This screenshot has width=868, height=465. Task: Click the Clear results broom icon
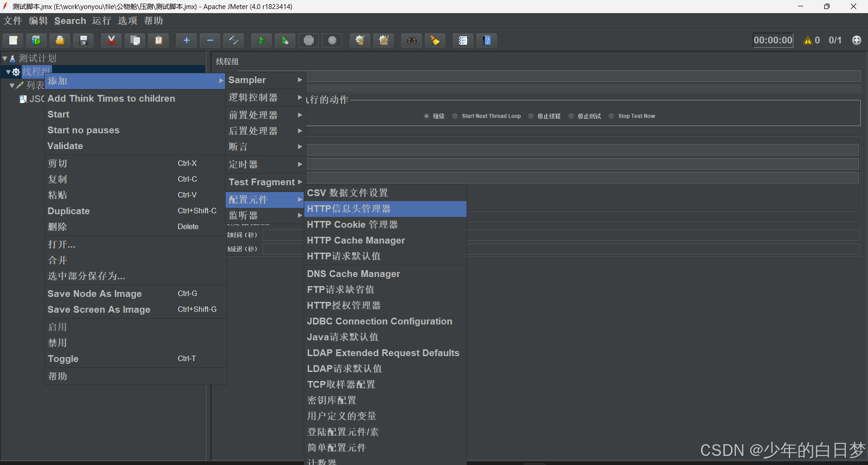tap(360, 40)
